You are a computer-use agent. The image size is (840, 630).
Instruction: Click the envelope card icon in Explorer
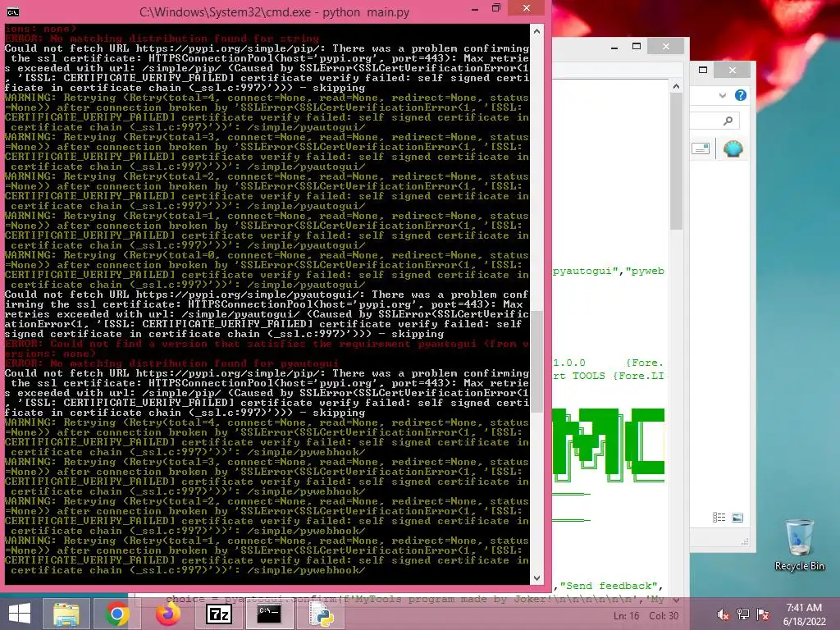point(701,148)
